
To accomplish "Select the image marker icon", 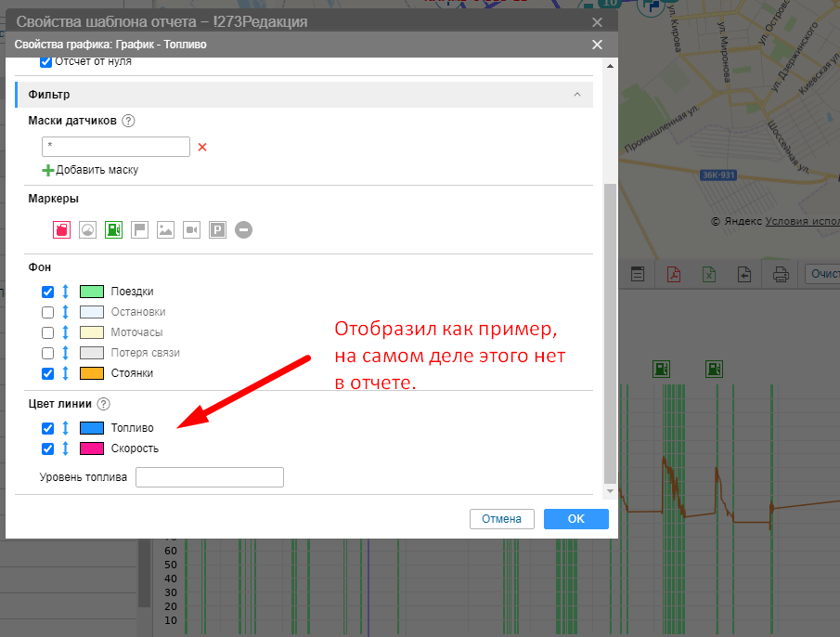I will click(x=165, y=229).
